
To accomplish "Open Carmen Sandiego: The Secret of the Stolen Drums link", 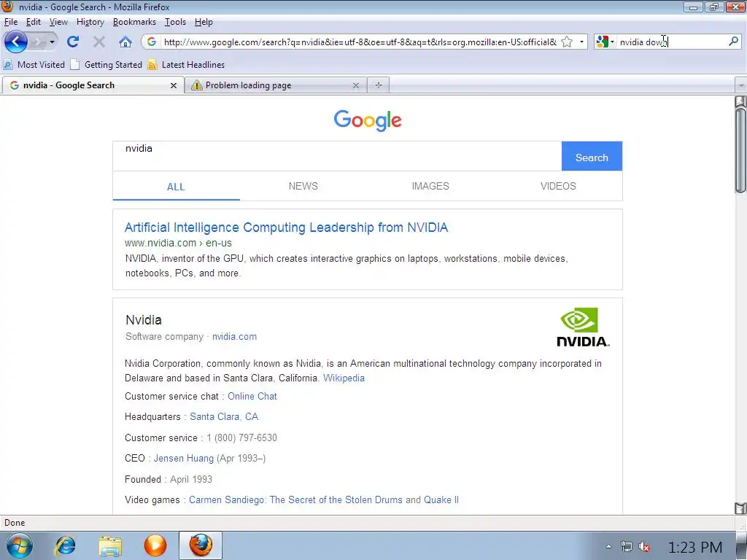I will pyautogui.click(x=296, y=500).
